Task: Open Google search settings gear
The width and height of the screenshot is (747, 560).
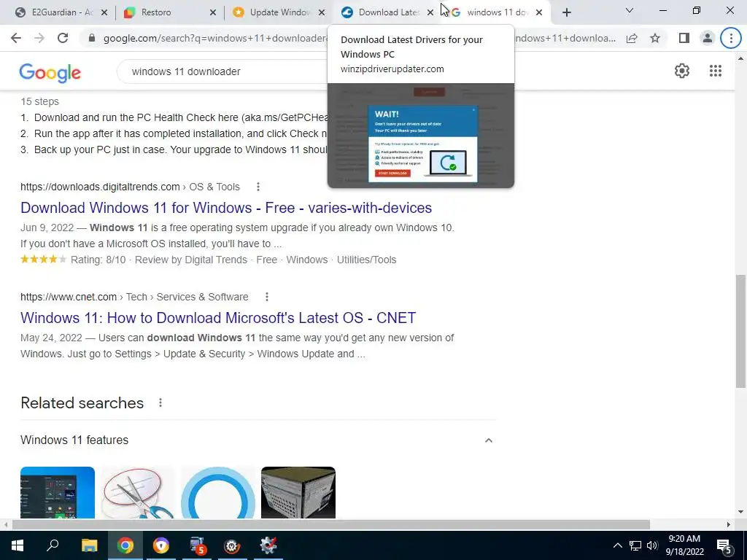Action: 682,71
